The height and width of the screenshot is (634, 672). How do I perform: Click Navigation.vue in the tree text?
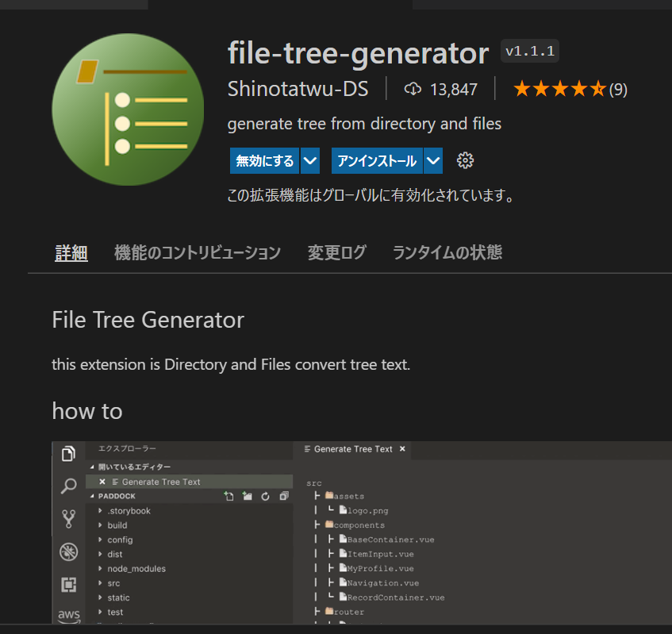[x=383, y=583]
